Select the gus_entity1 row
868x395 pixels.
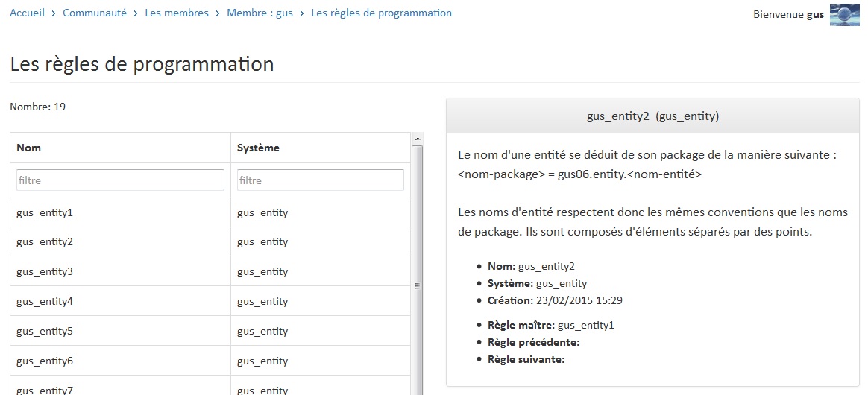(210, 212)
